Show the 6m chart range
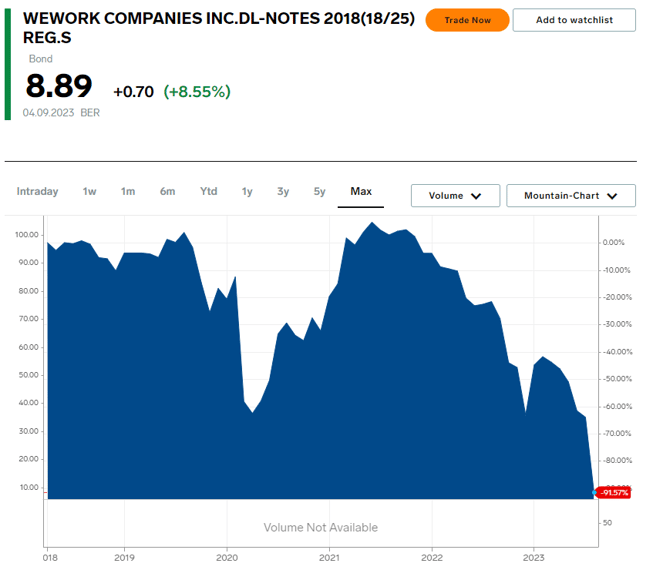Image resolution: width=653 pixels, height=580 pixels. tap(167, 192)
